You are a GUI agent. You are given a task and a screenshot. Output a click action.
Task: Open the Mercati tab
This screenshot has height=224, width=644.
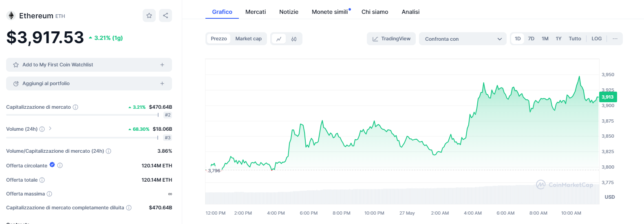pyautogui.click(x=256, y=12)
